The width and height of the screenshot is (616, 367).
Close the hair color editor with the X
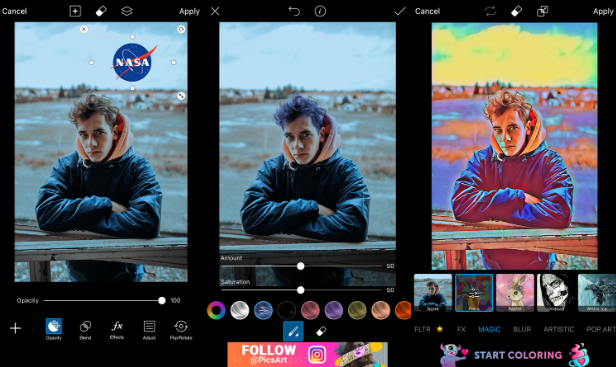tap(215, 11)
